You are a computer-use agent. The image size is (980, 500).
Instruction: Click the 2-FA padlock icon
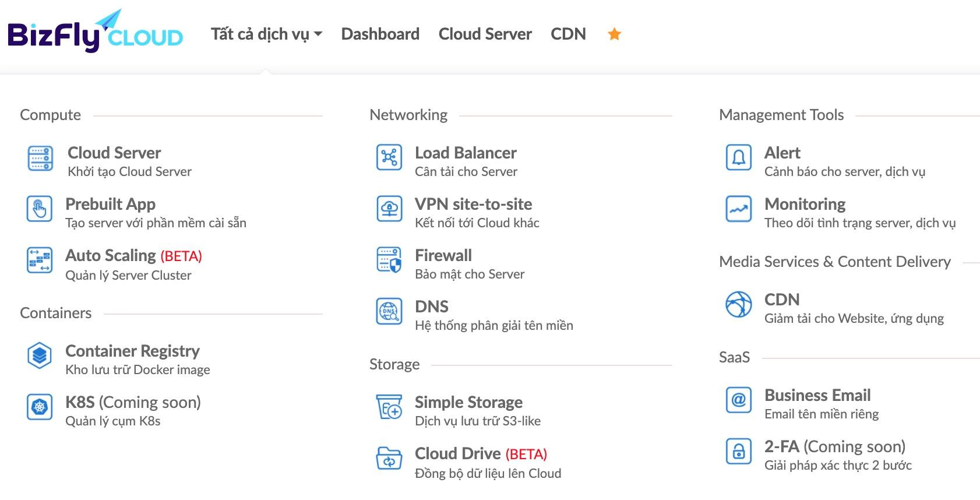point(739,451)
